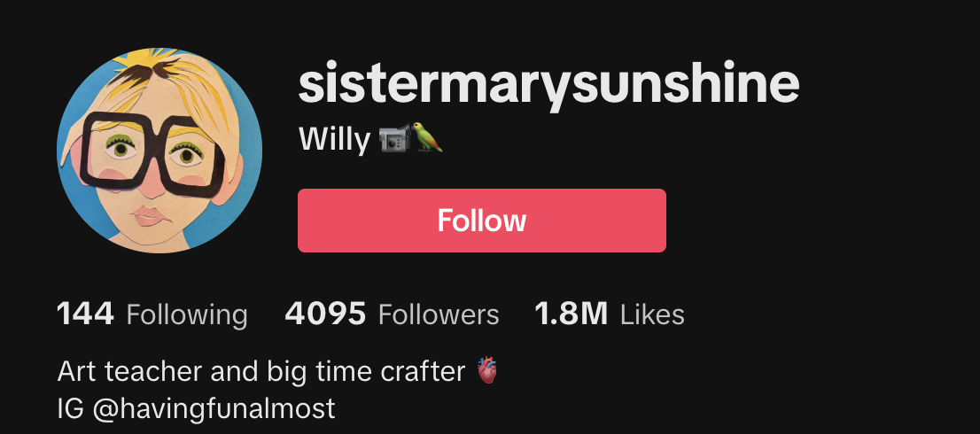Click the 'big time crafter' phrase
The height and width of the screenshot is (434, 980).
366,373
